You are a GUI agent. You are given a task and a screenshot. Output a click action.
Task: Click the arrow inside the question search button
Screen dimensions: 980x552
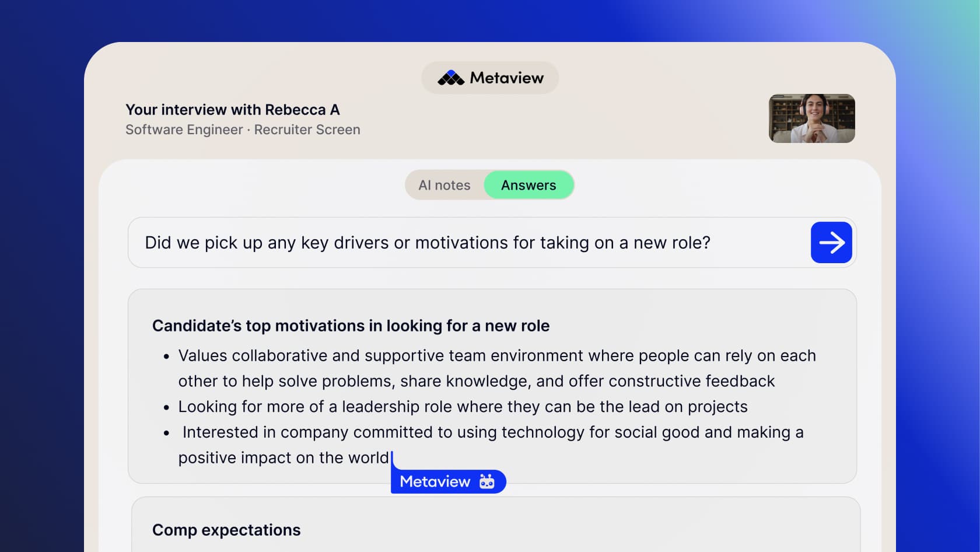tap(831, 242)
